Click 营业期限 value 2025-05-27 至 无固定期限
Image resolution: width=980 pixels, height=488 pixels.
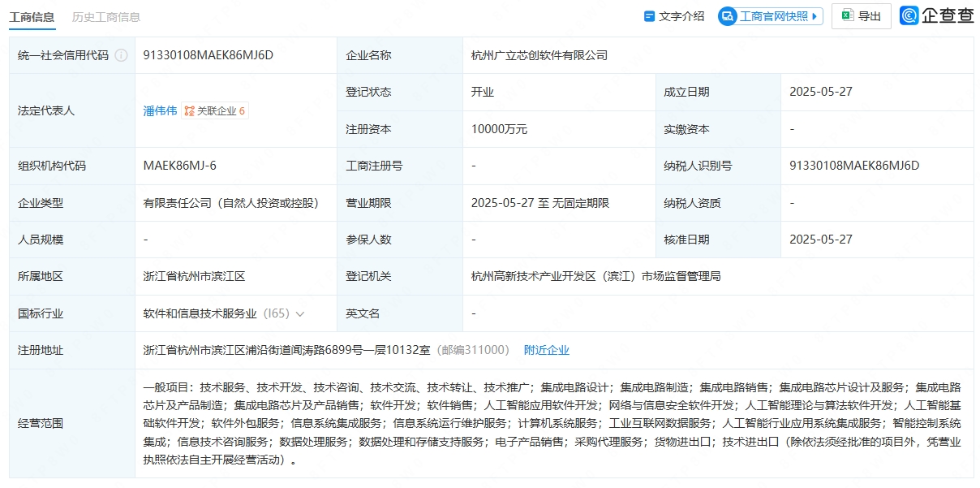pos(540,203)
